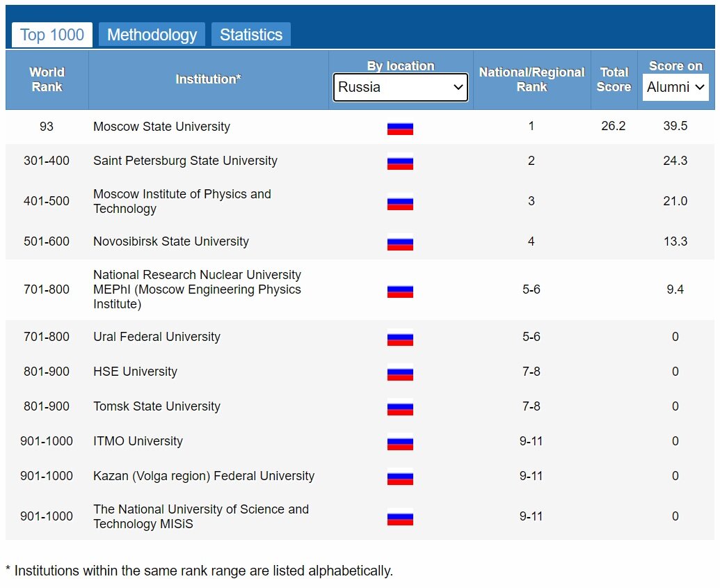Click flag icon in Kazan Federal University row
The width and height of the screenshot is (720, 588).
pos(400,477)
